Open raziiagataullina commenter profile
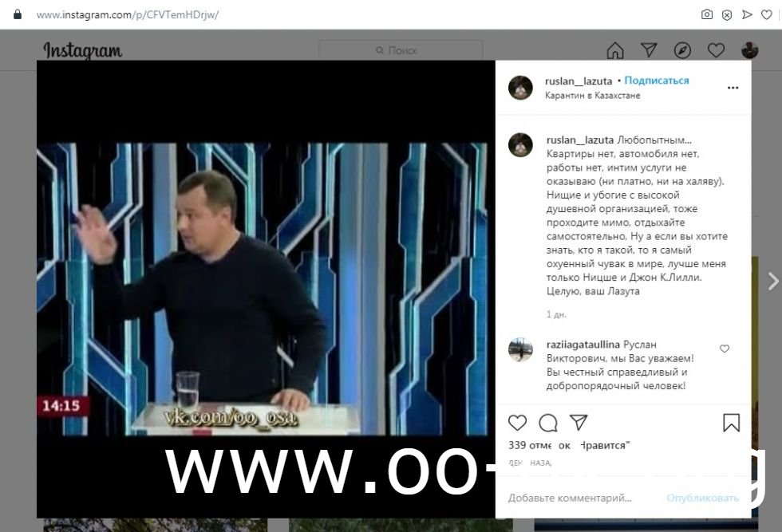Screen dimensions: 782x532 point(583,345)
